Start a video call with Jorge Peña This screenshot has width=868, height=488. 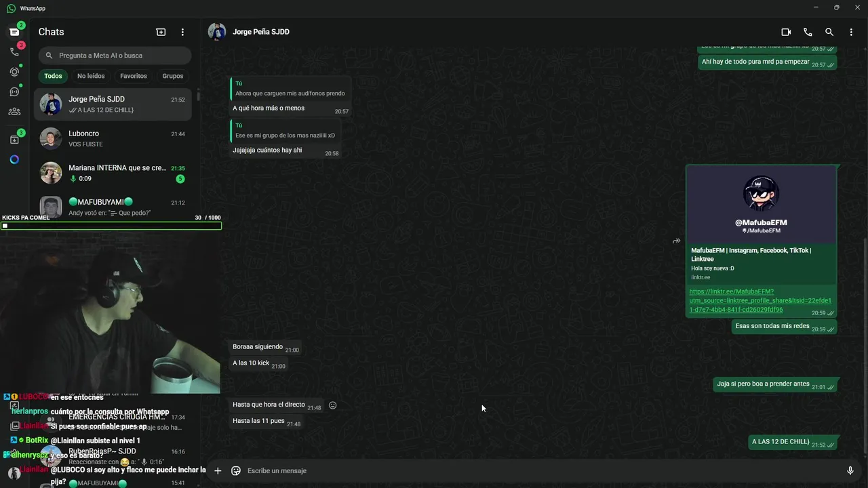[786, 32]
